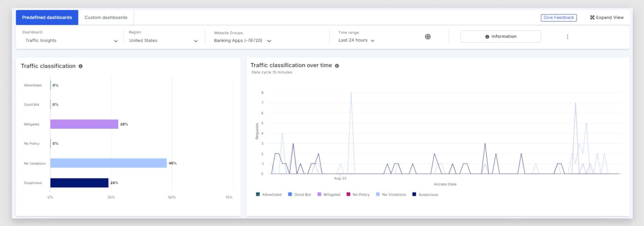
Task: Toggle No Violations series in chart legend
Action: [391, 194]
